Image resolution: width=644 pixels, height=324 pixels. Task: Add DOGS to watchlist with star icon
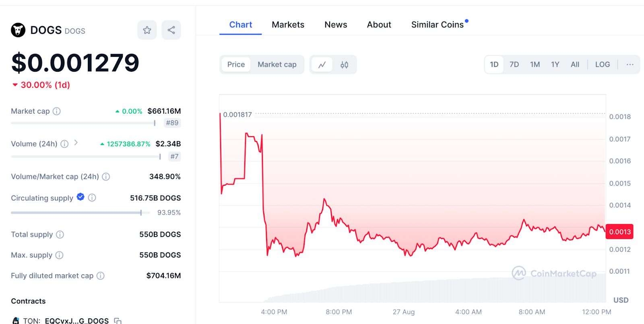click(147, 30)
